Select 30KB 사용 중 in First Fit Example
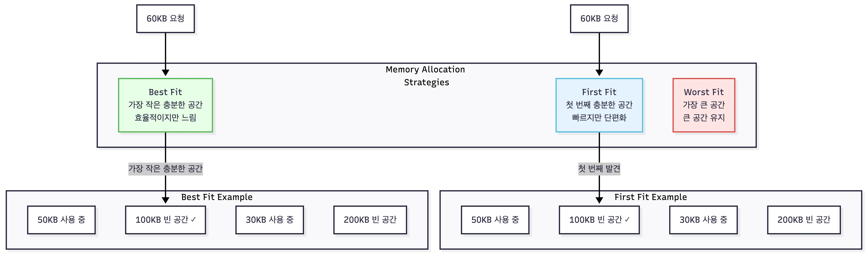Image resolution: width=868 pixels, height=254 pixels. point(703,220)
